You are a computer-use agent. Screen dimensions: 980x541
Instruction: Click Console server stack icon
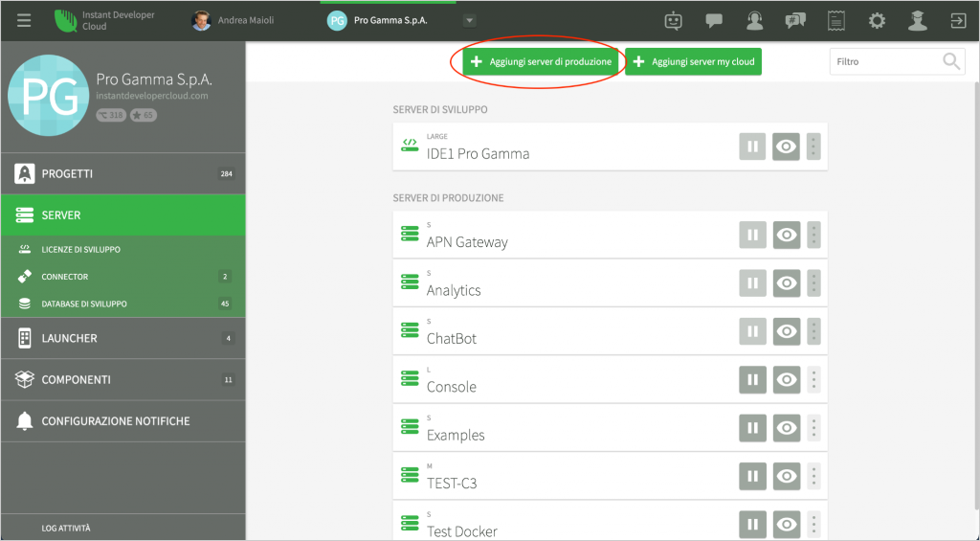410,378
